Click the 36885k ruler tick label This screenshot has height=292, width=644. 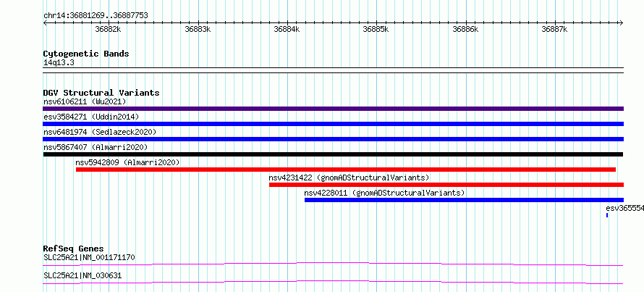pos(376,29)
